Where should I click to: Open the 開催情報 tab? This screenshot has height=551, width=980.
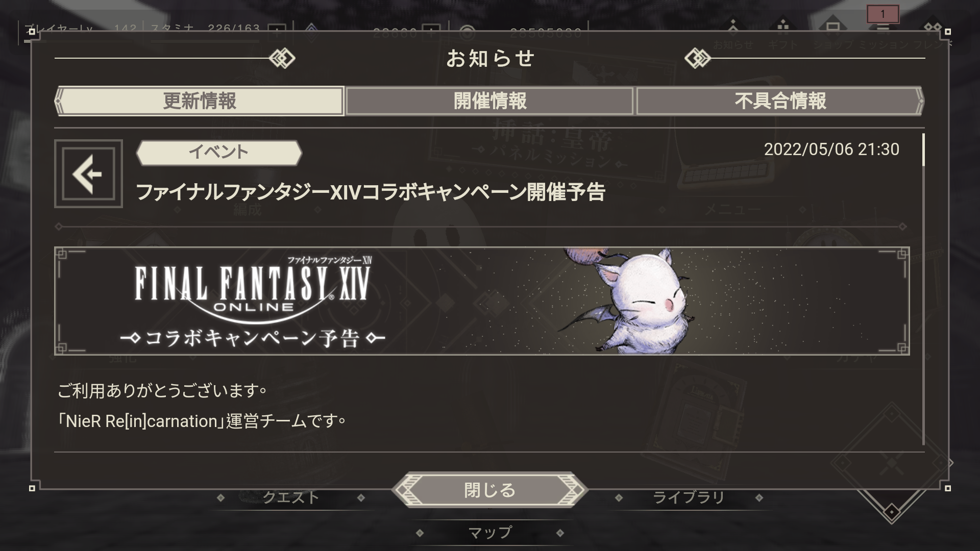pyautogui.click(x=489, y=101)
